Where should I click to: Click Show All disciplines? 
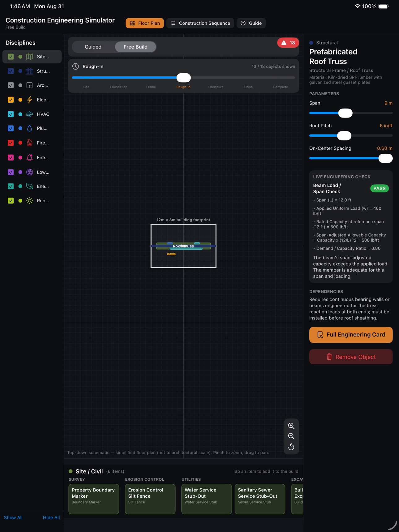(13, 517)
